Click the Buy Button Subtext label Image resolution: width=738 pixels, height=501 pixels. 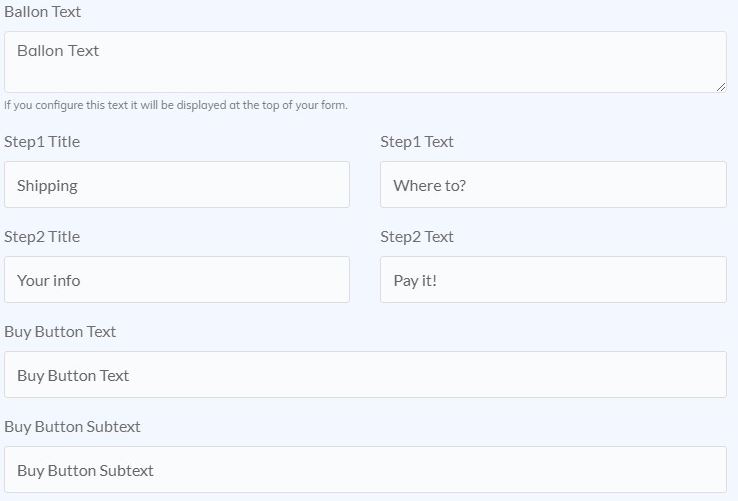tap(72, 427)
